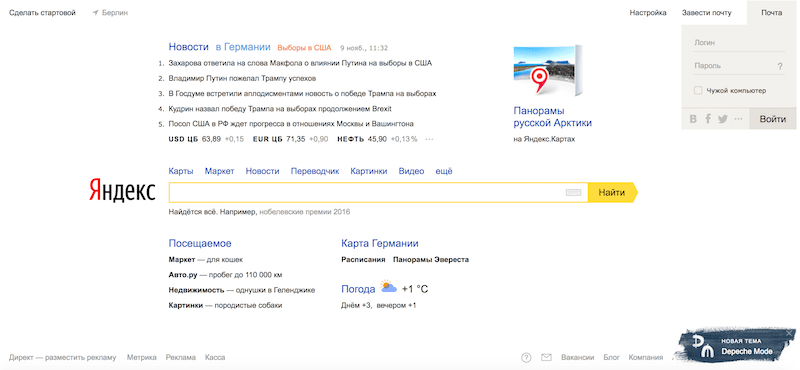
Task: Open the Вакансии footer link
Action: tap(578, 357)
